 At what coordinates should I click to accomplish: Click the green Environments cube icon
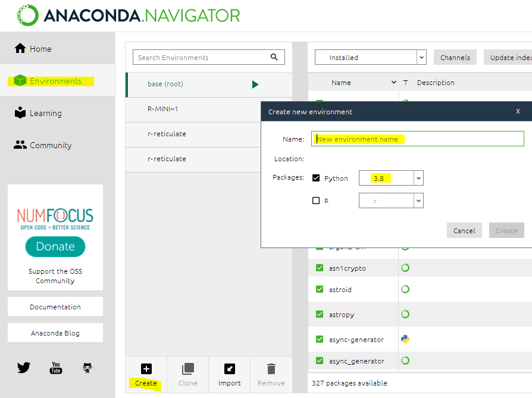pos(20,80)
